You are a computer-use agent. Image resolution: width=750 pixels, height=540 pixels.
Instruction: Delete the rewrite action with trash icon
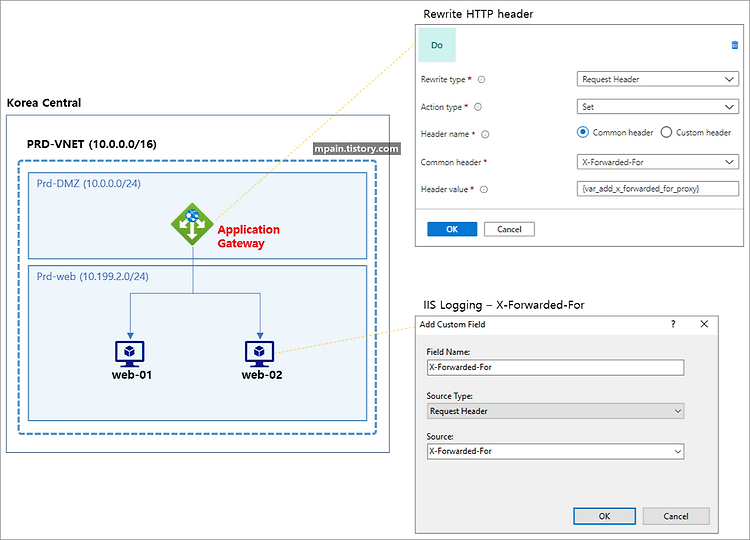735,45
